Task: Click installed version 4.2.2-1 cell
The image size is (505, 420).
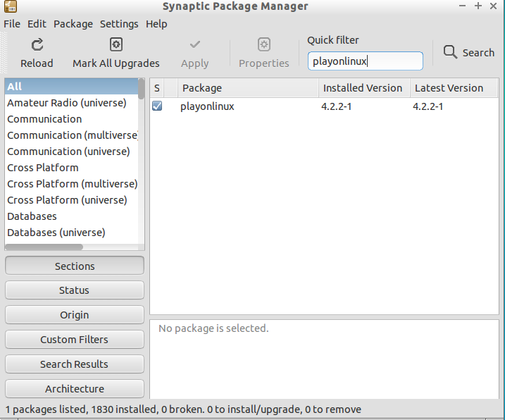Action: (336, 106)
